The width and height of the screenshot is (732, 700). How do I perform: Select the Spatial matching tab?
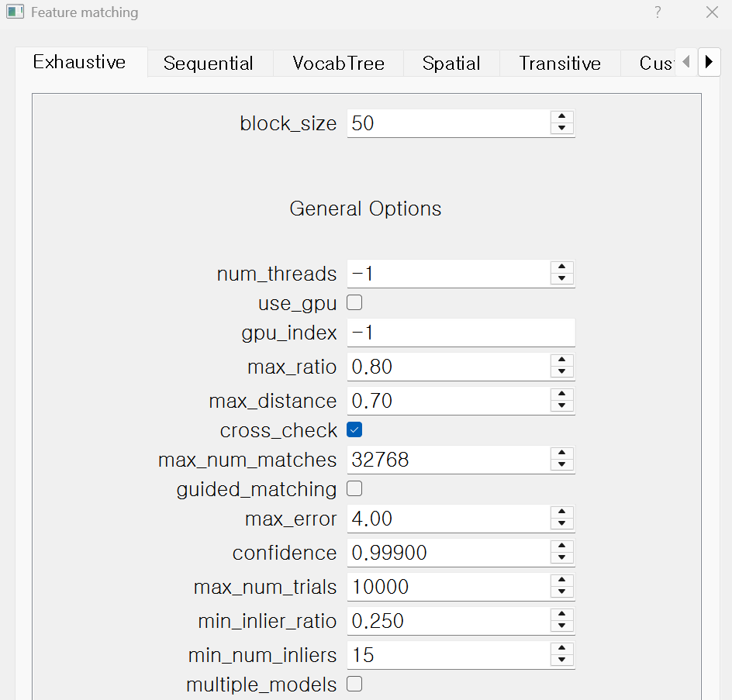tap(451, 64)
